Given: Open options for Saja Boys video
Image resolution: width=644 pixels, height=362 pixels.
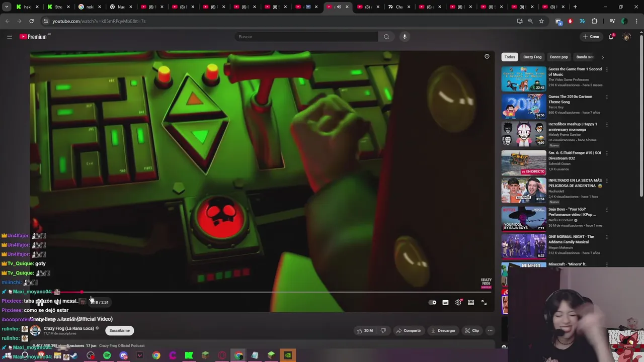Looking at the screenshot, I should click(x=607, y=210).
